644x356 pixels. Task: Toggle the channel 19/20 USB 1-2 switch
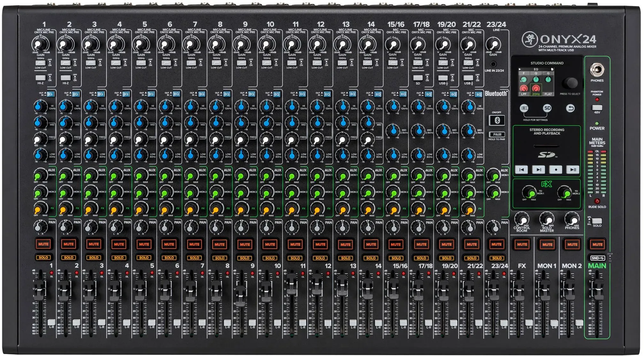tap(443, 78)
